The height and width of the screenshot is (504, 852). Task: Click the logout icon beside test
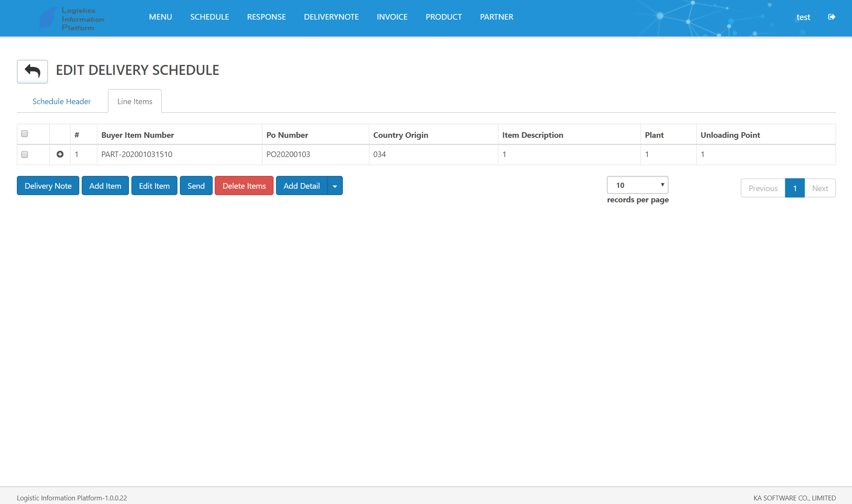point(832,17)
